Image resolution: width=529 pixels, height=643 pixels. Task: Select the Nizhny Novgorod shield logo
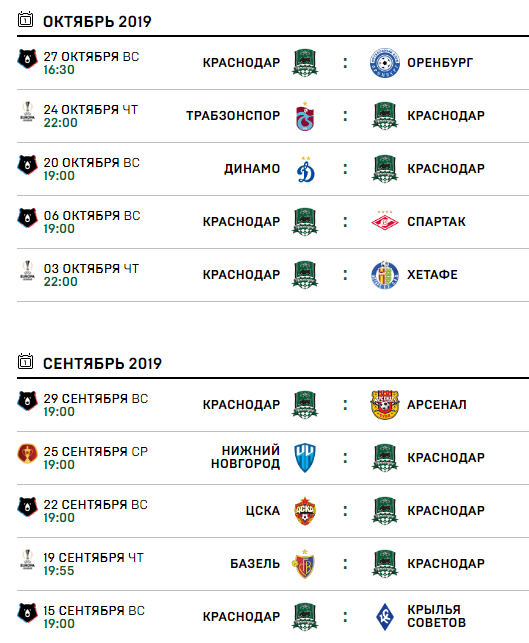305,458
